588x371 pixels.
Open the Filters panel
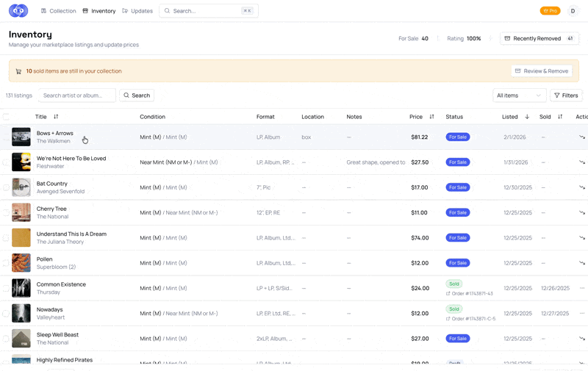point(566,96)
